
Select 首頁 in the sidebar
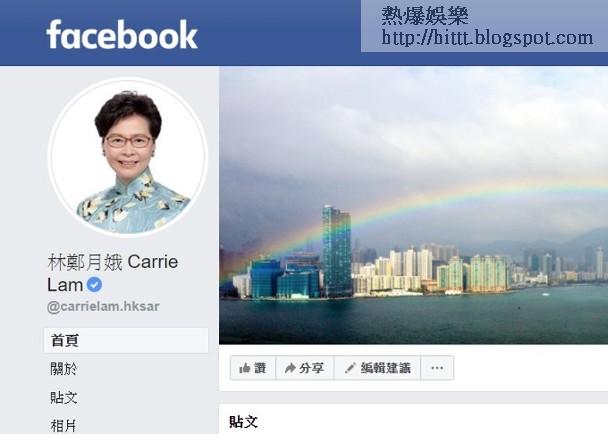[126, 341]
